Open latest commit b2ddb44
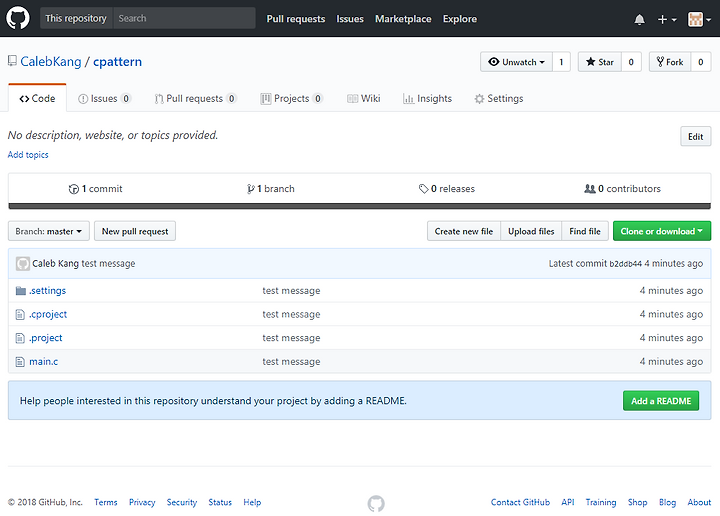 click(x=625, y=264)
